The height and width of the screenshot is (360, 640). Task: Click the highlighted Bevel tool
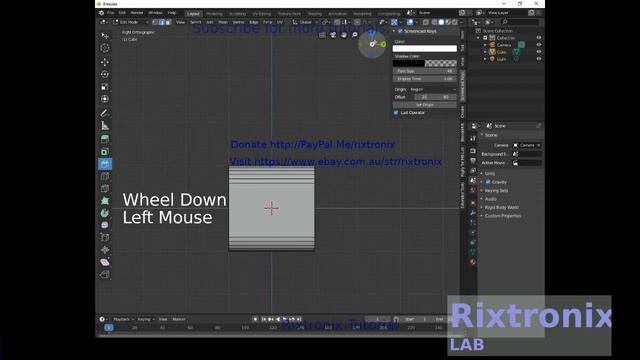pyautogui.click(x=105, y=164)
